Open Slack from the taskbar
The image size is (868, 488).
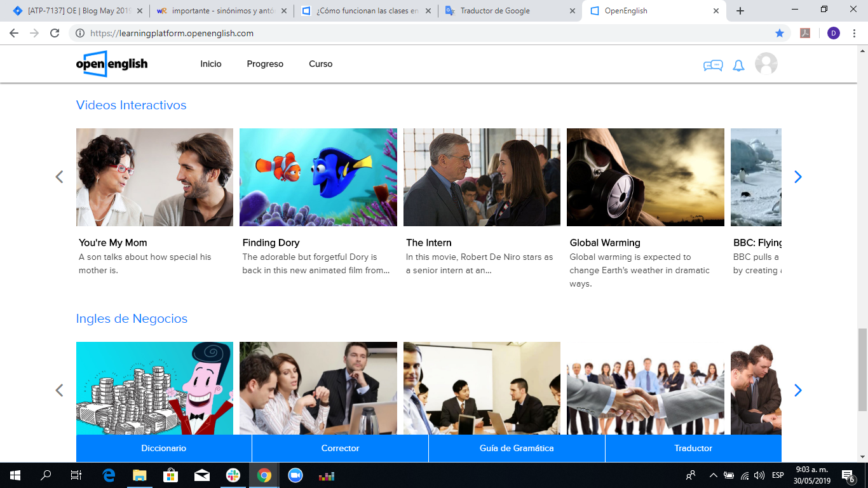coord(233,475)
